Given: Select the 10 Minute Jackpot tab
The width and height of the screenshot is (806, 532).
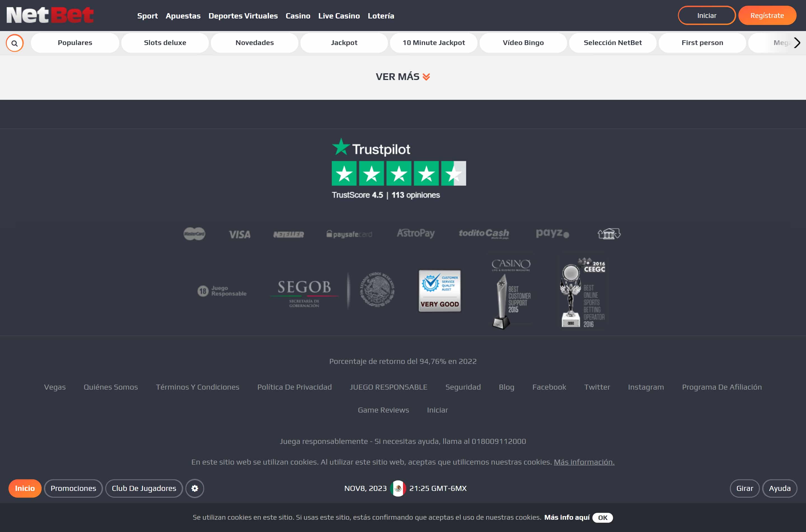Looking at the screenshot, I should pyautogui.click(x=434, y=43).
